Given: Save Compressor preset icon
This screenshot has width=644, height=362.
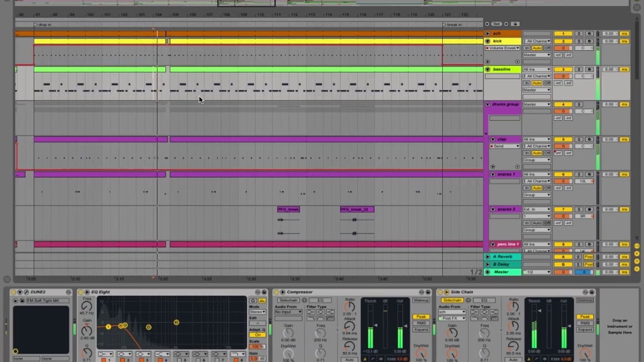Looking at the screenshot, I should click(428, 292).
